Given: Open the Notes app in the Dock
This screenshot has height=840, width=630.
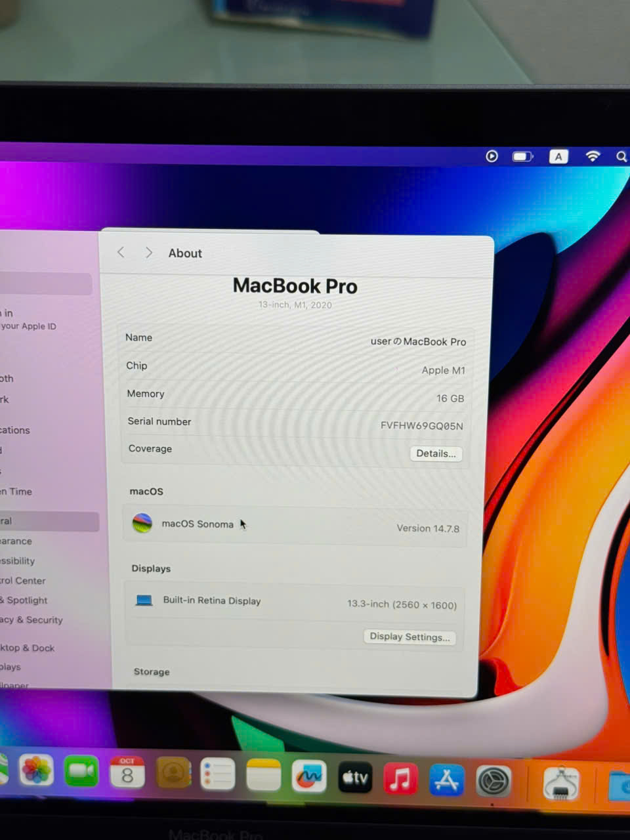Looking at the screenshot, I should pyautogui.click(x=263, y=776).
